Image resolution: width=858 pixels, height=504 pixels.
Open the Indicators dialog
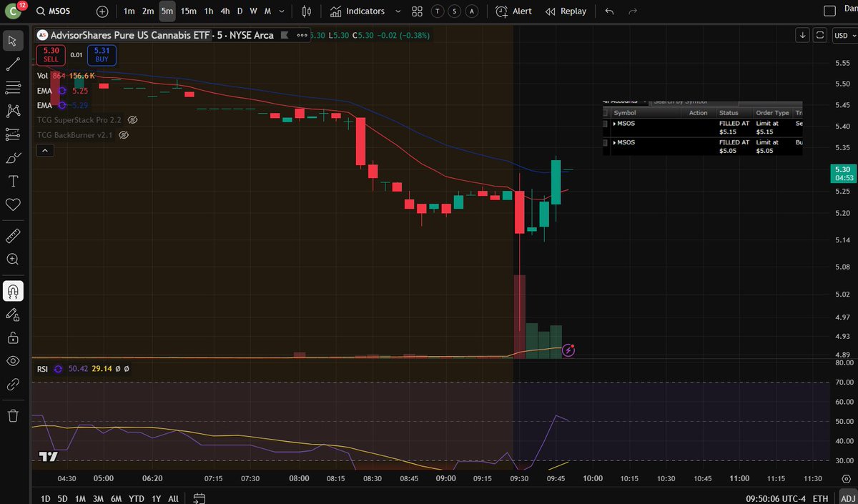click(357, 11)
